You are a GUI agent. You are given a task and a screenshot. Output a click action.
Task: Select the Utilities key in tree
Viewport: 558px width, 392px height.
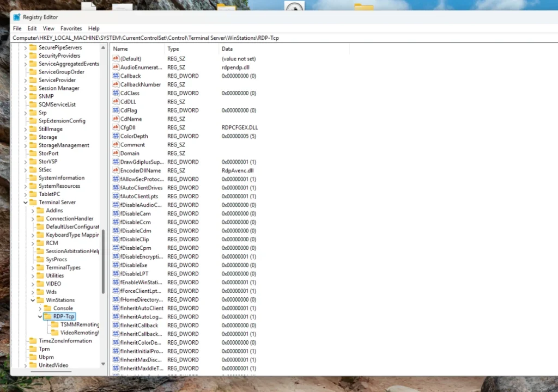(x=55, y=275)
